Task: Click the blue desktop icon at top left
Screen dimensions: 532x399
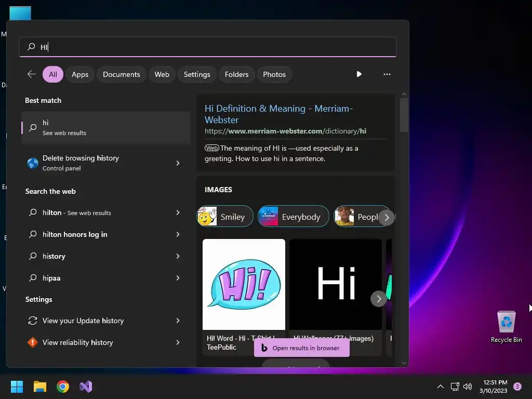Action: click(20, 13)
